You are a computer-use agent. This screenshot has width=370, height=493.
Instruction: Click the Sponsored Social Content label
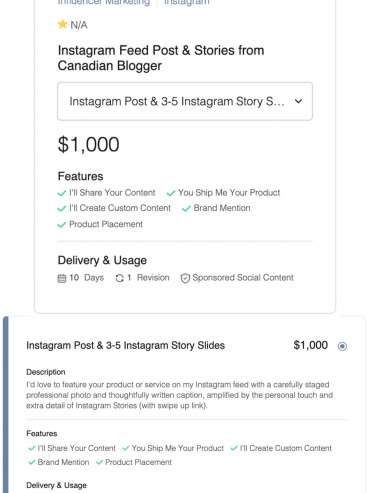(x=243, y=278)
